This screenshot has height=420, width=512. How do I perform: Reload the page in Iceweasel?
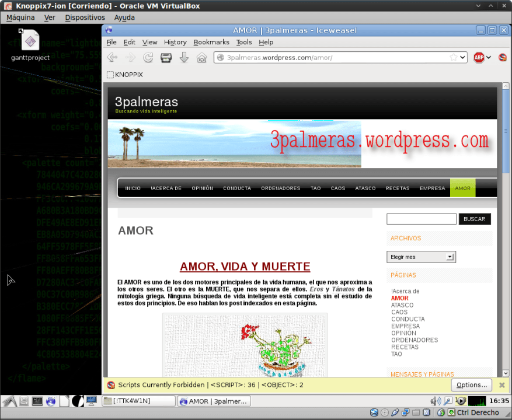coord(148,57)
